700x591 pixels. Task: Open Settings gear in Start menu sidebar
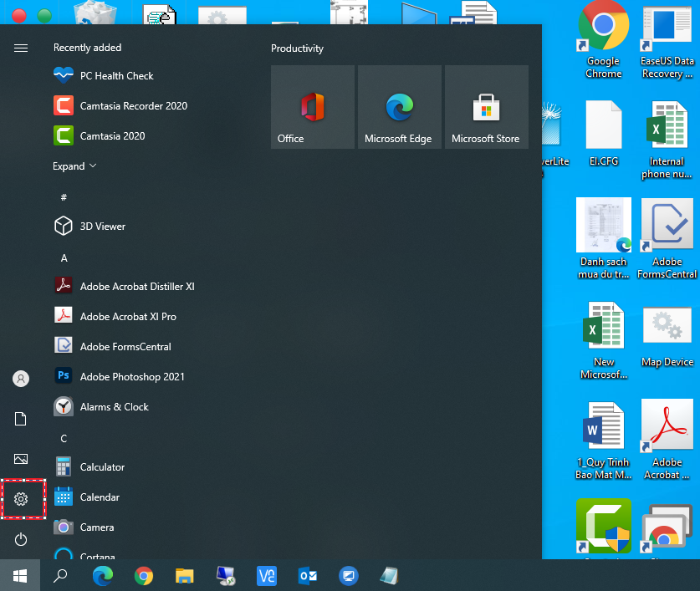point(21,499)
